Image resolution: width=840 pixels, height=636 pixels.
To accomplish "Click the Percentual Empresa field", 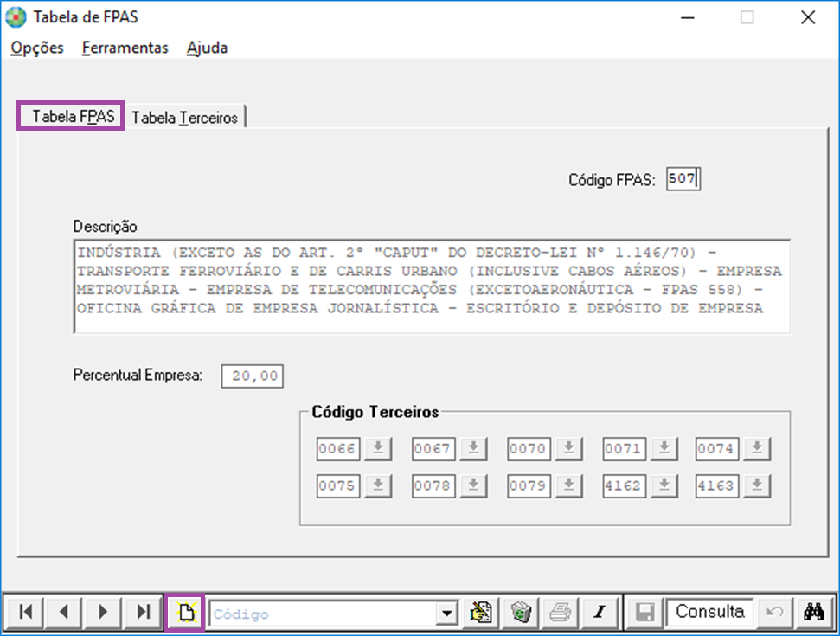I will [253, 376].
